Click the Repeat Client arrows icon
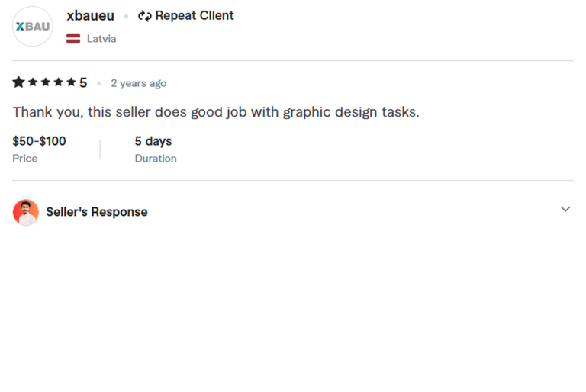 coord(145,16)
